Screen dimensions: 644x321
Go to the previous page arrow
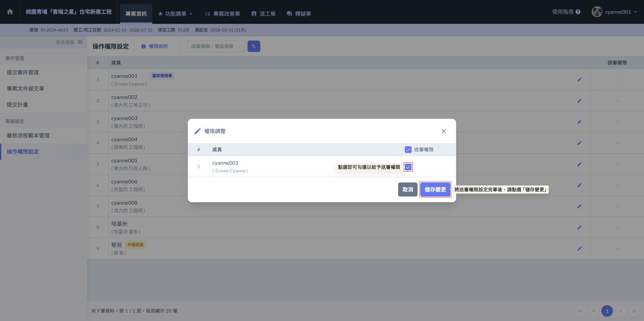coord(594,311)
